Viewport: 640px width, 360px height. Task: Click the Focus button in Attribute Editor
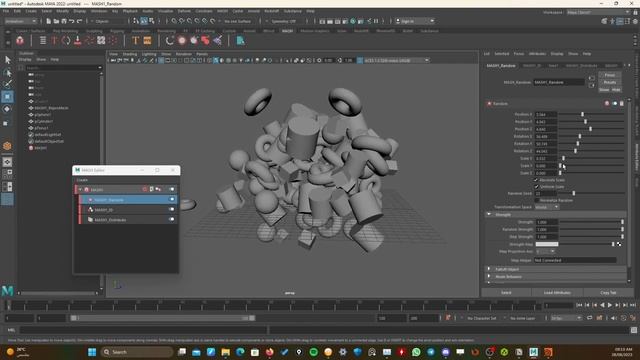(610, 75)
